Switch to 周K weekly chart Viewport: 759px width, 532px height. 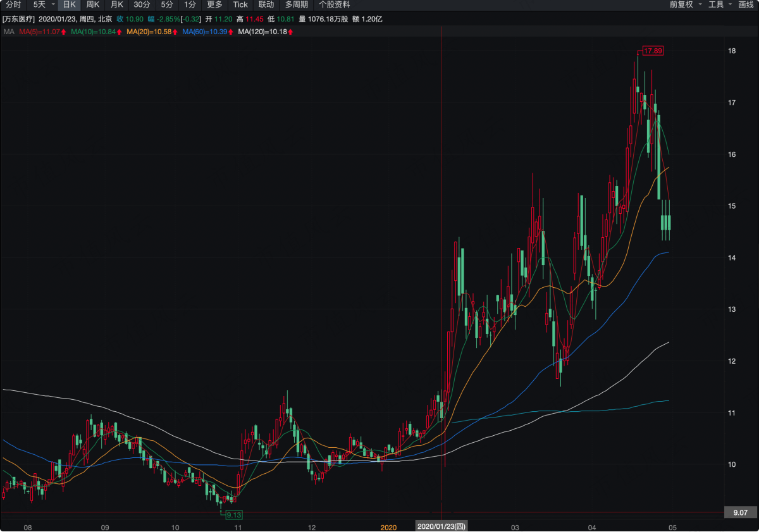pyautogui.click(x=93, y=4)
